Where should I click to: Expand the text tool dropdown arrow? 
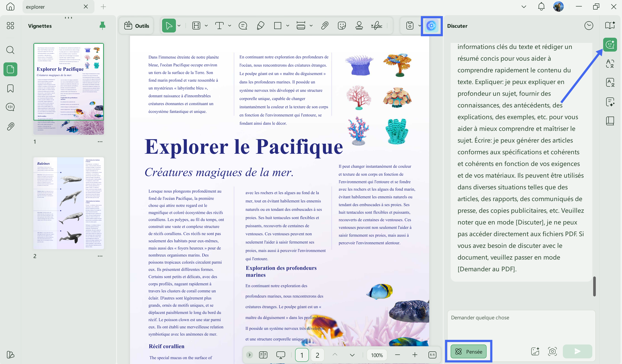[x=230, y=26]
